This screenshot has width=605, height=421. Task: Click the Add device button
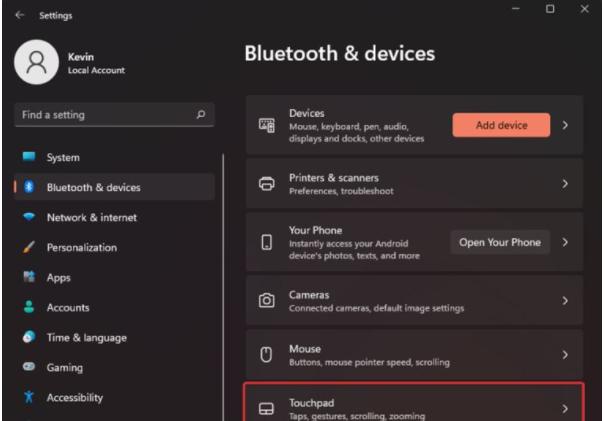click(x=501, y=125)
